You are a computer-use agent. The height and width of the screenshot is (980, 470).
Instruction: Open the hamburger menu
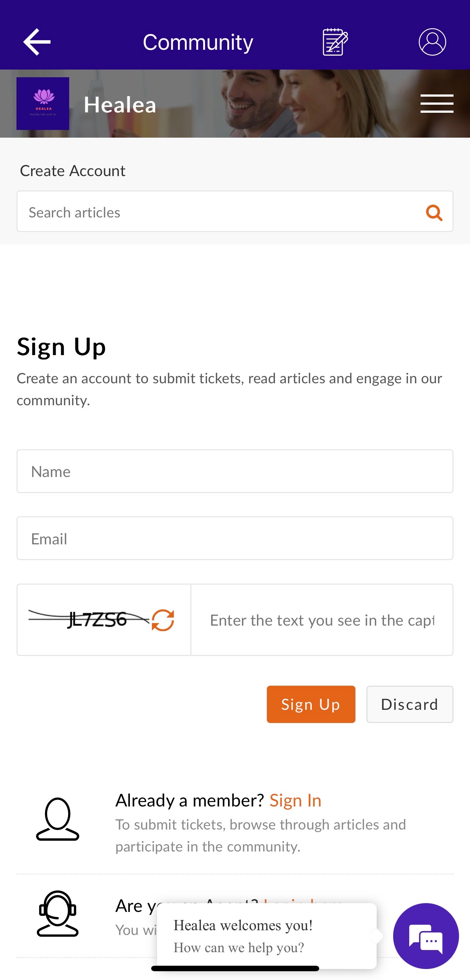pyautogui.click(x=437, y=104)
